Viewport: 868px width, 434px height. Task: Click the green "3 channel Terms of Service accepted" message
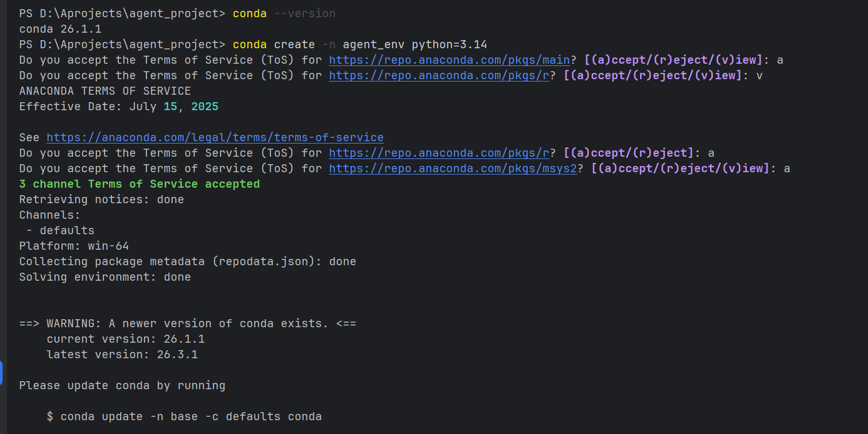tap(139, 184)
